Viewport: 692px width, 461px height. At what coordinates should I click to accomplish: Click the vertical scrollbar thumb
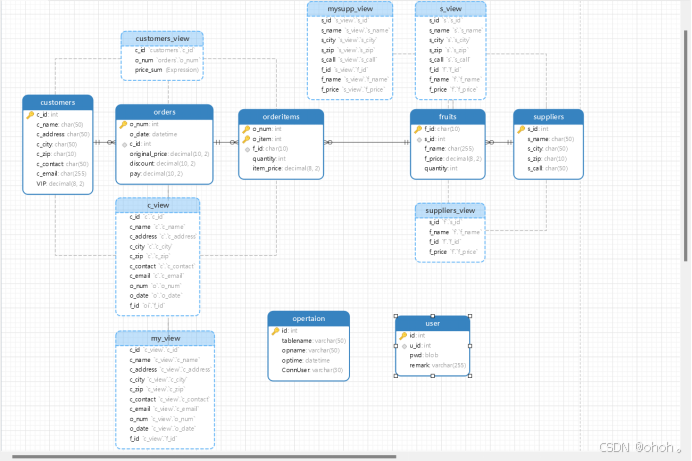pos(685,146)
